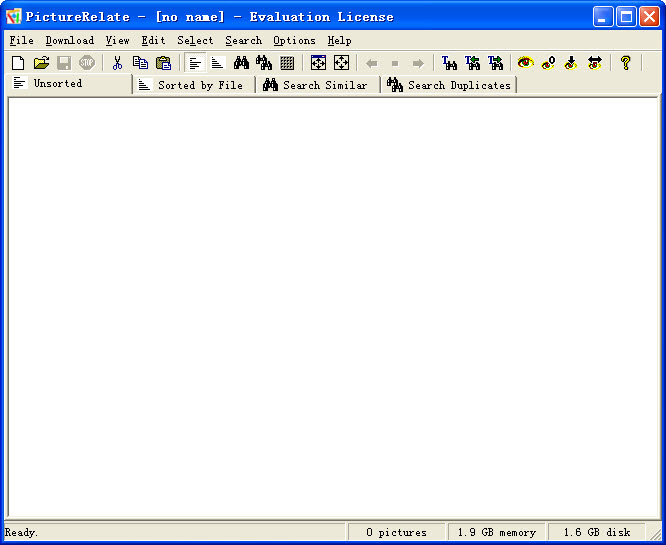Open the Search menu

[243, 41]
